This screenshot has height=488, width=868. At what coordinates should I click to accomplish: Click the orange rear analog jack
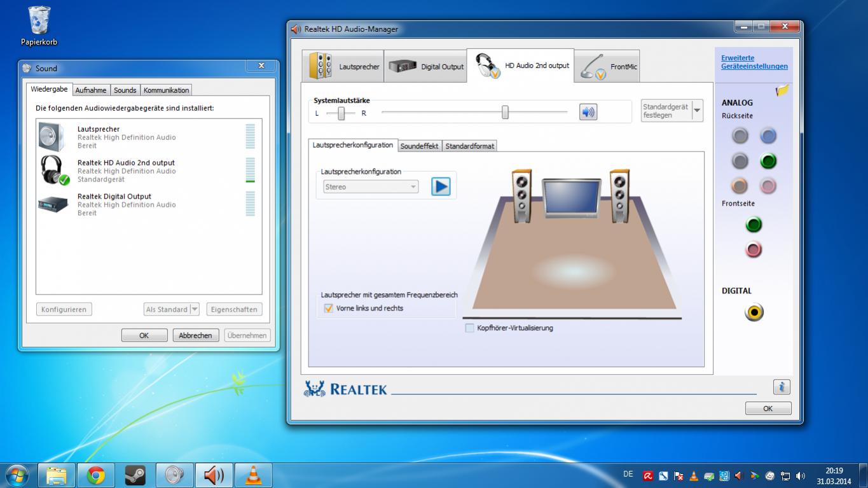click(740, 186)
